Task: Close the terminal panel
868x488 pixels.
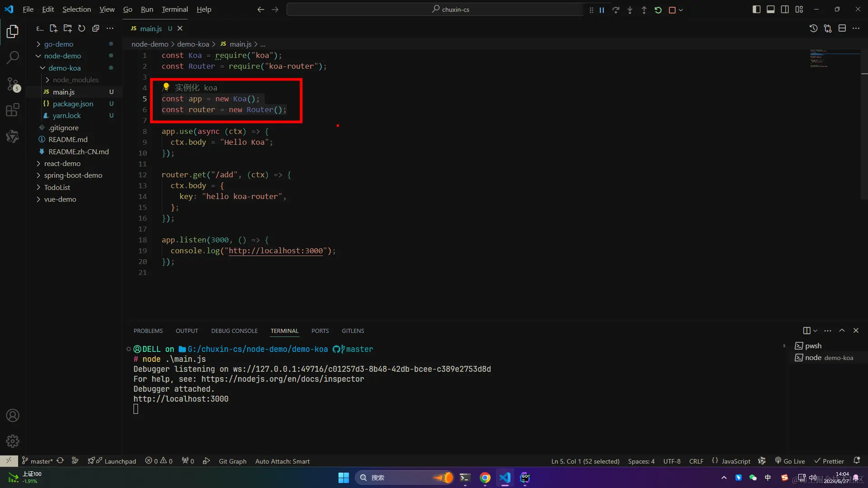Action: 856,331
